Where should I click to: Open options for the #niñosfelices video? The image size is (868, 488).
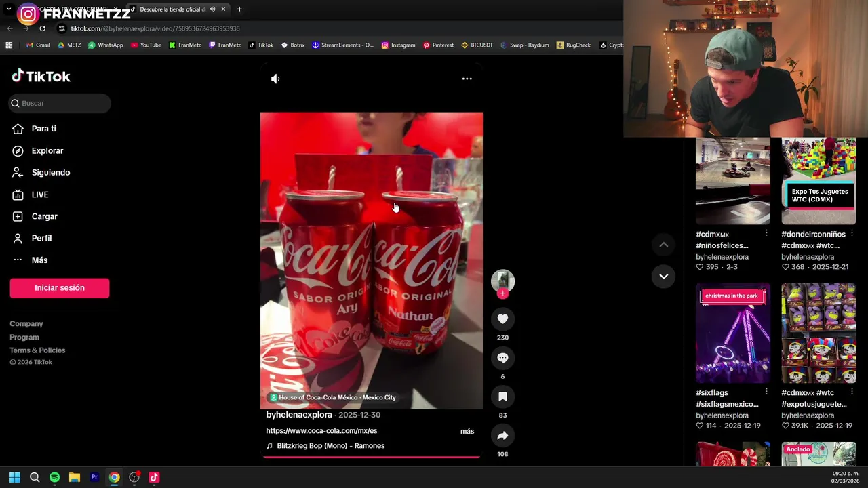[x=766, y=234]
